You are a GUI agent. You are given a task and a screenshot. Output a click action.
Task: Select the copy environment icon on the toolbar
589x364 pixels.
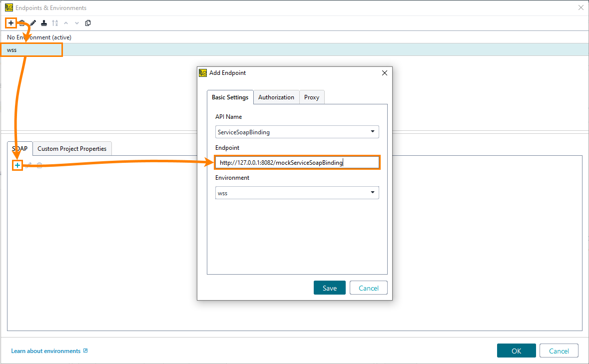pyautogui.click(x=88, y=23)
